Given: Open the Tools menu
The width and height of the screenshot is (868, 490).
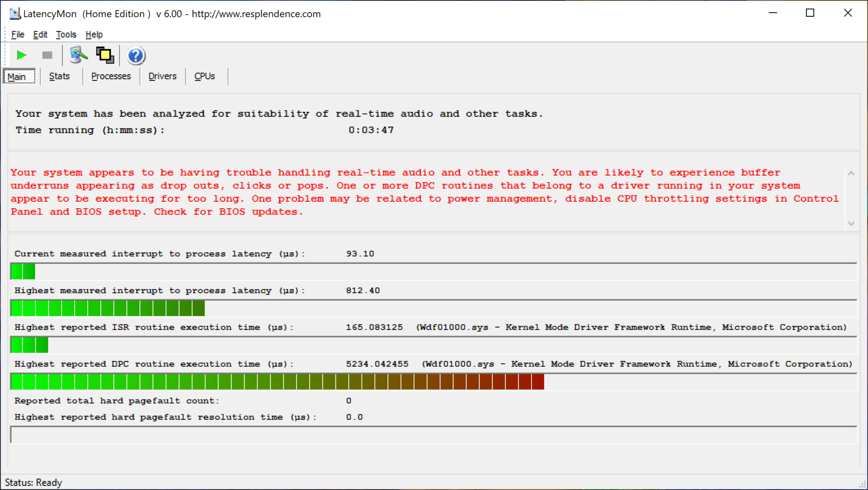Looking at the screenshot, I should click(66, 34).
